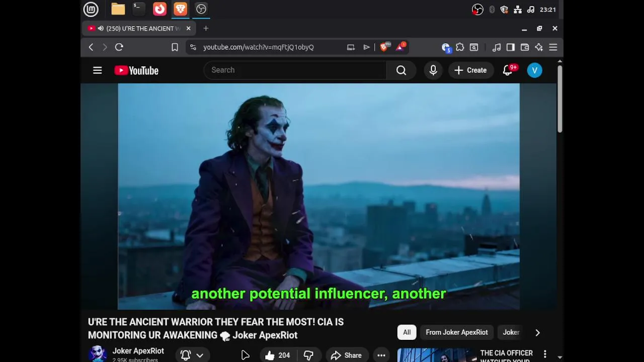Image resolution: width=644 pixels, height=362 pixels.
Task: Open the media control music note icon
Action: pos(497,47)
